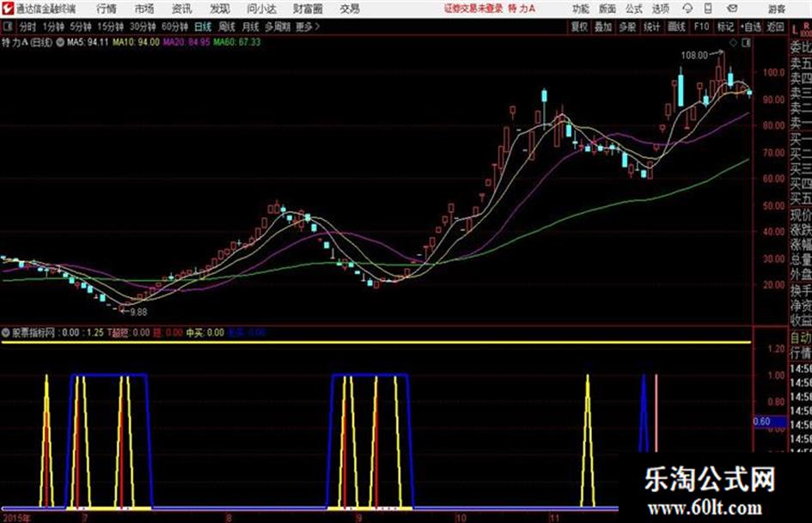
Task: Click the +自选 add watchlist button
Action: (x=751, y=27)
